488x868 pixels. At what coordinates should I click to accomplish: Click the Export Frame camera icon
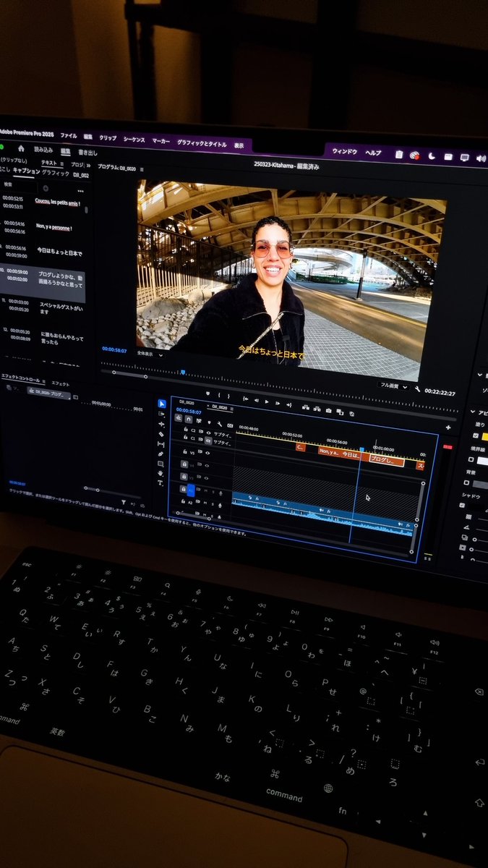click(x=329, y=409)
